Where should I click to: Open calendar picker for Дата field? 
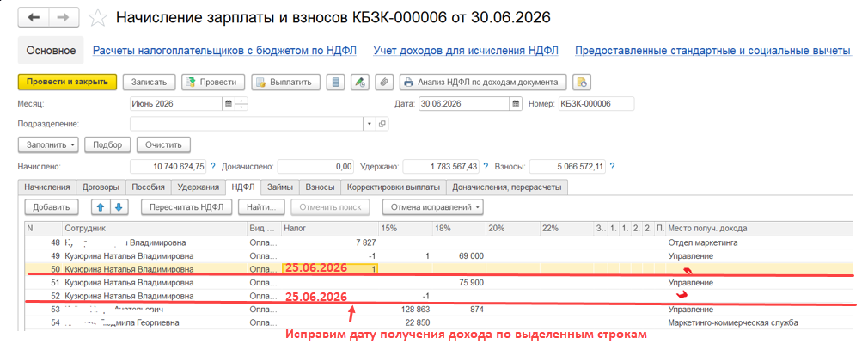[516, 103]
